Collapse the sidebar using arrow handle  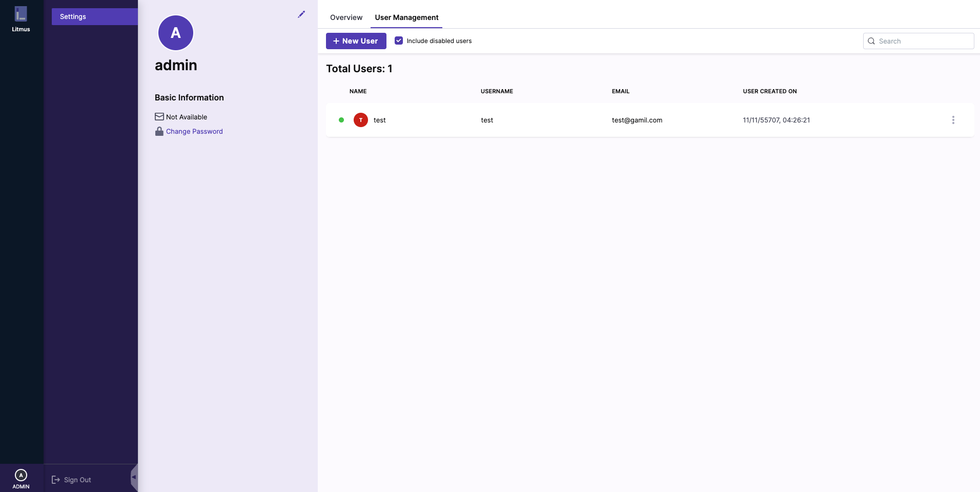pyautogui.click(x=134, y=477)
